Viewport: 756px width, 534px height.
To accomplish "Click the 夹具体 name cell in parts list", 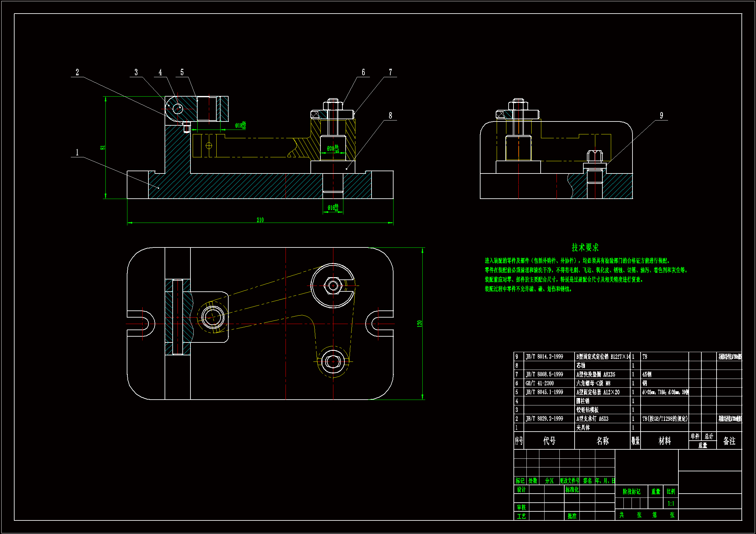I will point(583,427).
